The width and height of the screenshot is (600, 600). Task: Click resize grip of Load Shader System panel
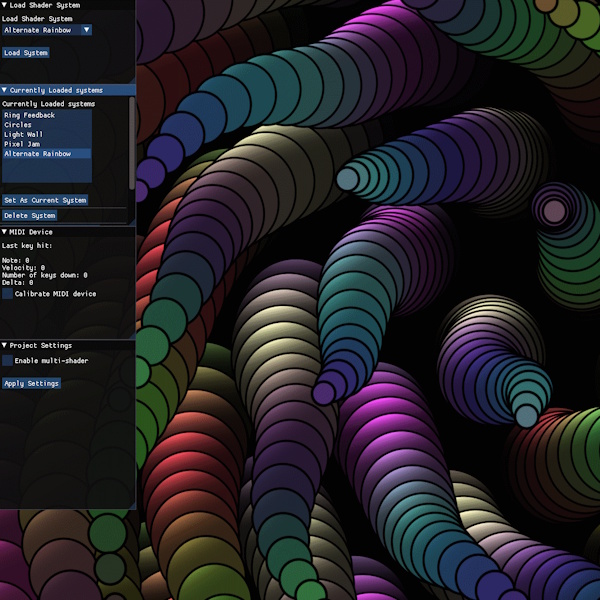[132, 80]
